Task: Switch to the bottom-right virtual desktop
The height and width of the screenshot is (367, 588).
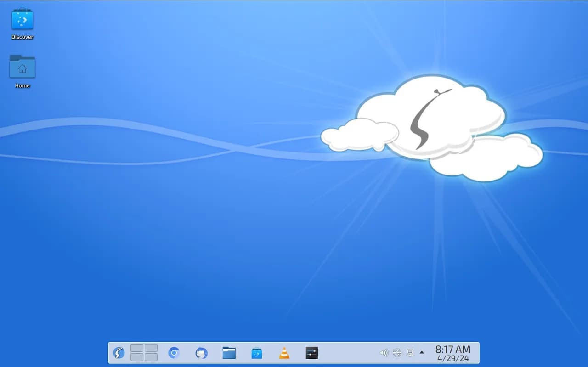Action: pyautogui.click(x=151, y=357)
